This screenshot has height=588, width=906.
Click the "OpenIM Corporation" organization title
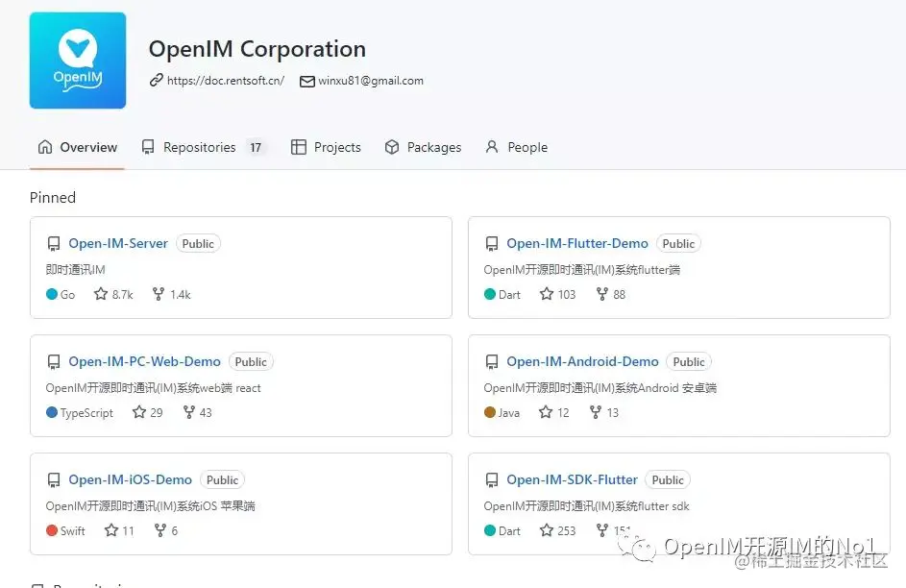click(x=257, y=49)
